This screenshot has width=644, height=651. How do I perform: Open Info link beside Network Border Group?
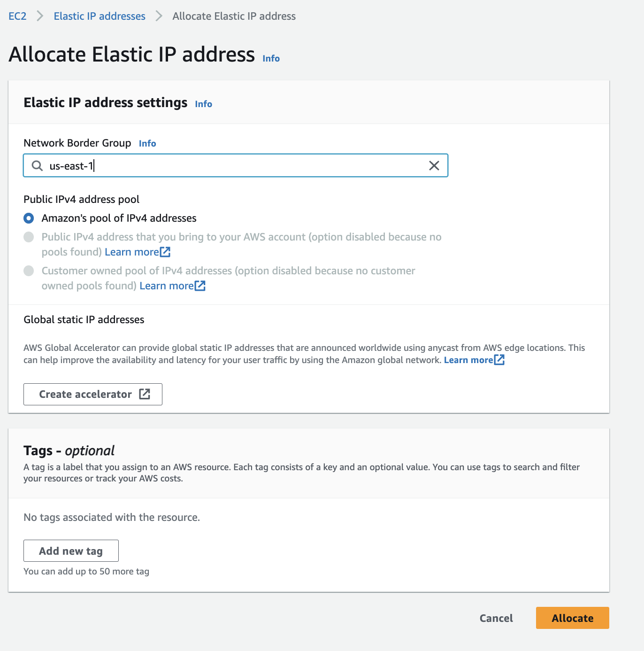[x=147, y=144]
